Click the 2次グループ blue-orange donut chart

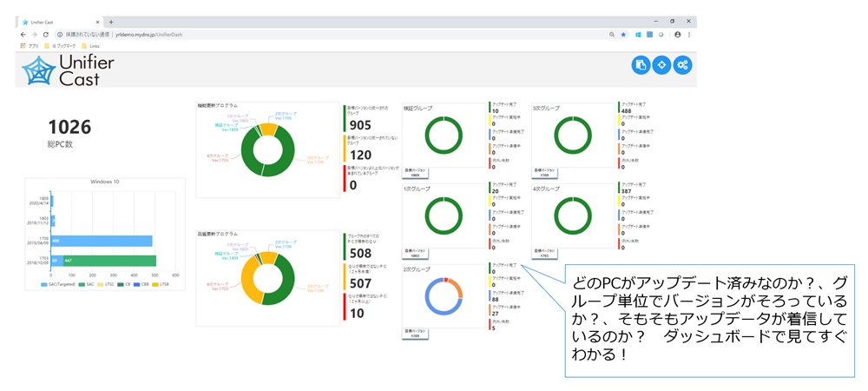[444, 295]
